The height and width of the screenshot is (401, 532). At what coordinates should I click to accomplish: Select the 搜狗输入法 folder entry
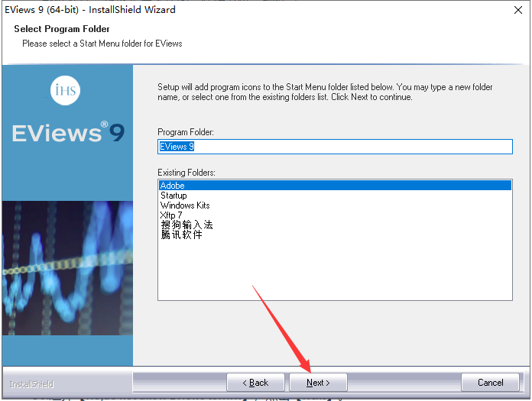pos(187,225)
